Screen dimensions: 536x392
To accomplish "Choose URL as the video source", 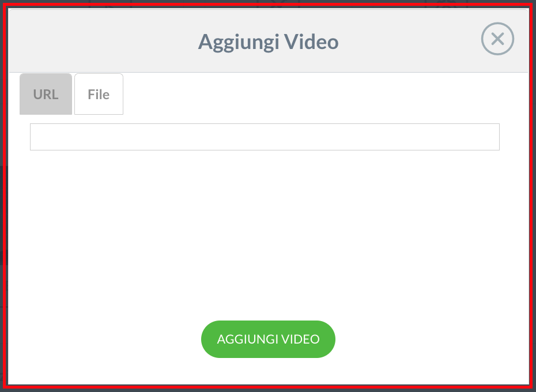I will tap(46, 94).
